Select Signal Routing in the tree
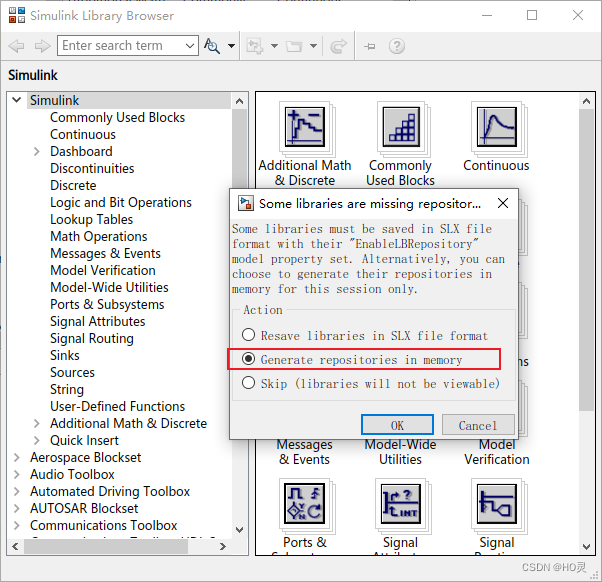Image resolution: width=602 pixels, height=582 pixels. click(x=92, y=338)
